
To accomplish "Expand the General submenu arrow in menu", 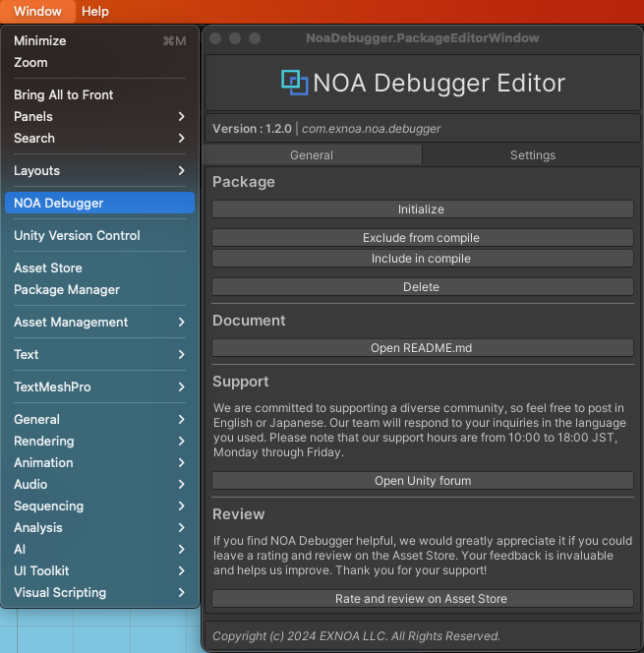I will [181, 420].
